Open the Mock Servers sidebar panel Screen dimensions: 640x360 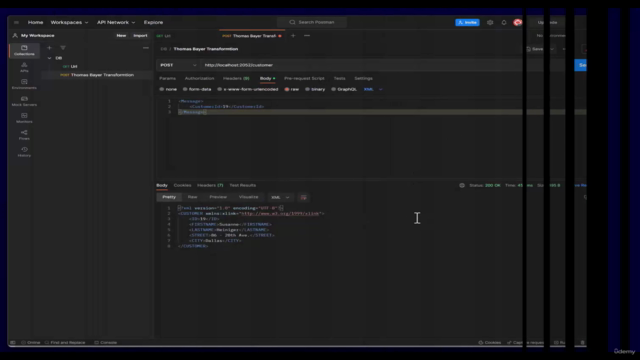pyautogui.click(x=24, y=101)
